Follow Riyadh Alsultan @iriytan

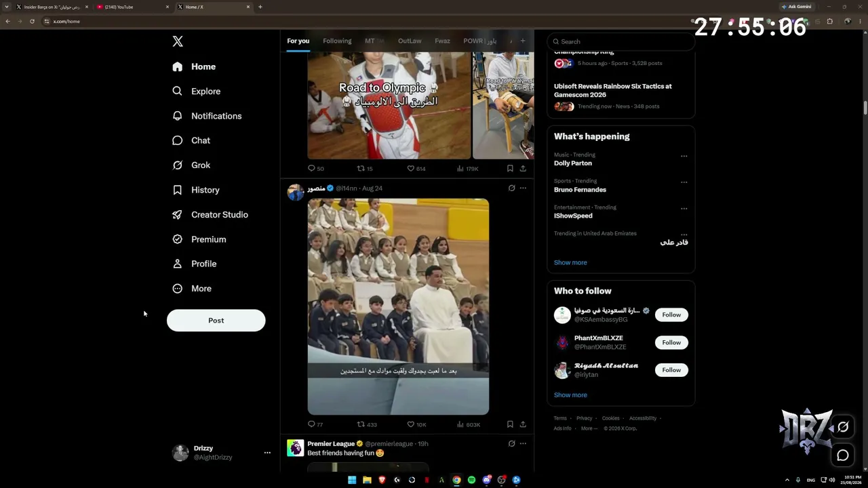point(671,370)
